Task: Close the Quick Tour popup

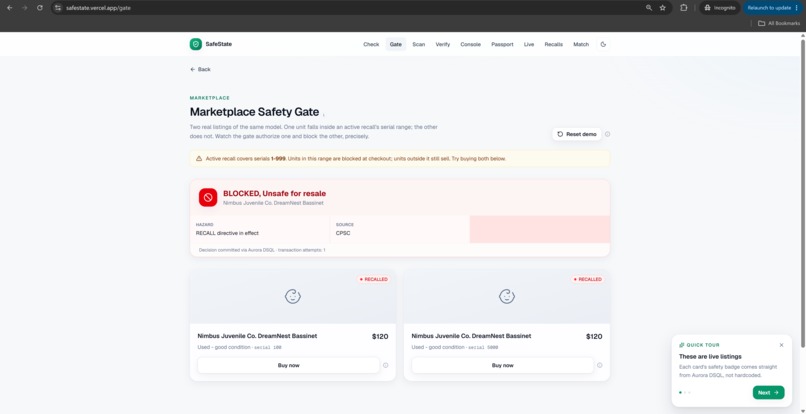Action: pyautogui.click(x=781, y=345)
